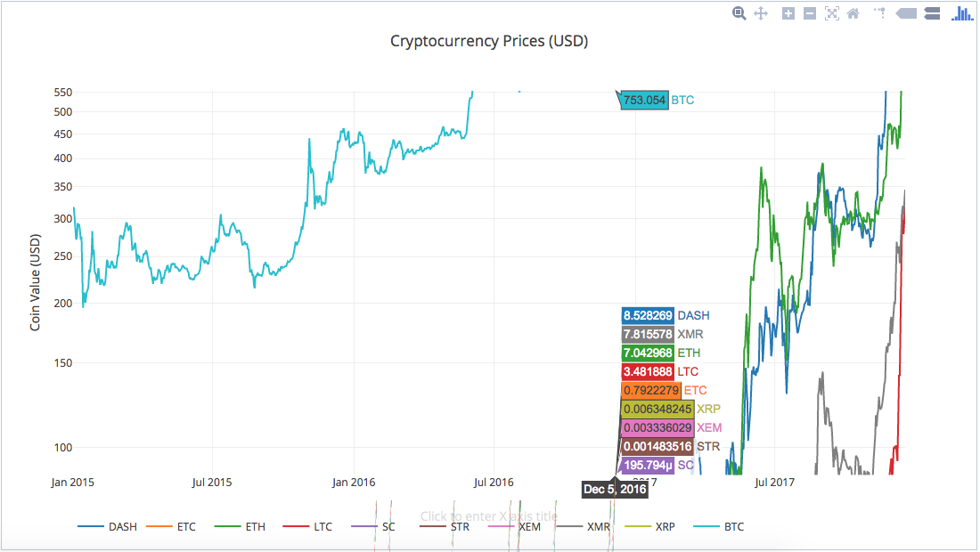Select the Zoom tool in modebar
This screenshot has height=552, width=980.
(739, 13)
